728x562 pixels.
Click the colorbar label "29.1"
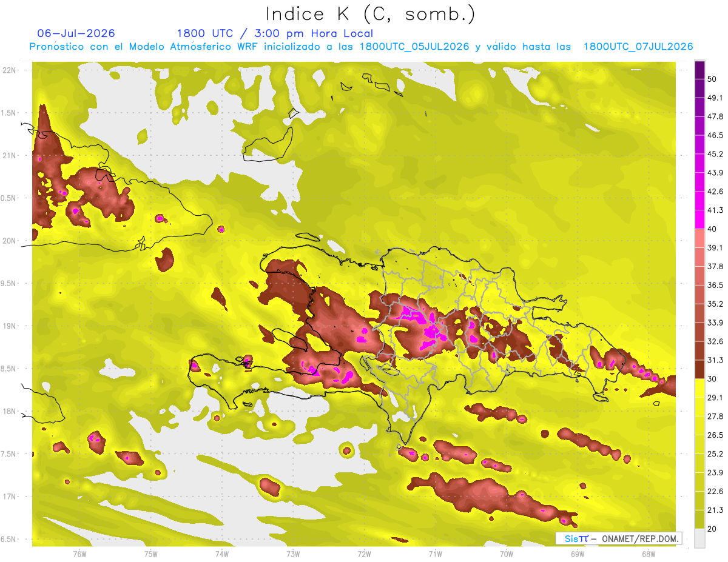click(x=715, y=398)
